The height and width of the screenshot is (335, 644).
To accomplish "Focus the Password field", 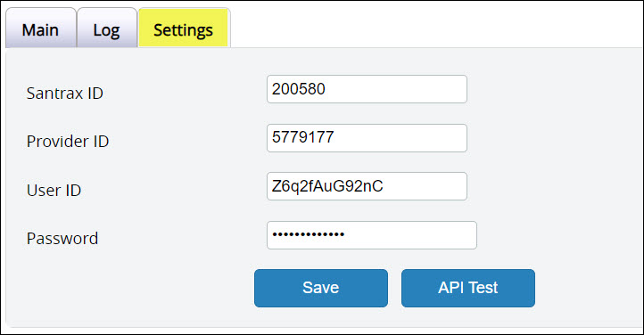I will click(372, 235).
